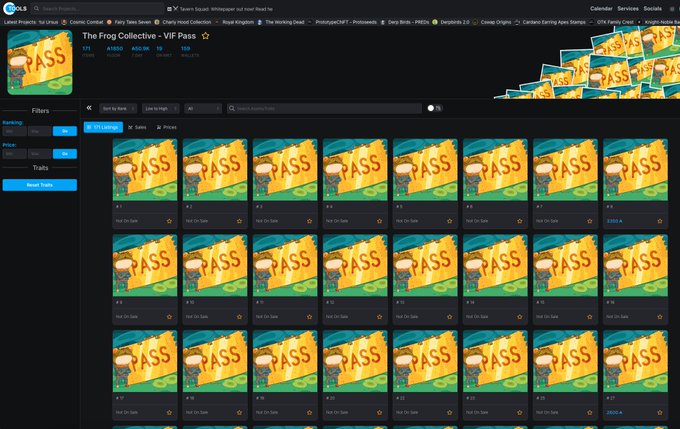Add card #7 to favorites

click(590, 221)
